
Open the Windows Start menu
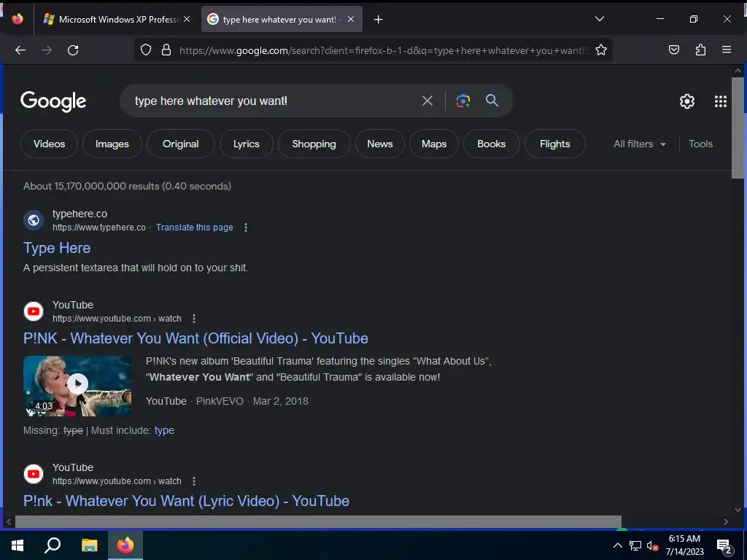[x=18, y=545]
